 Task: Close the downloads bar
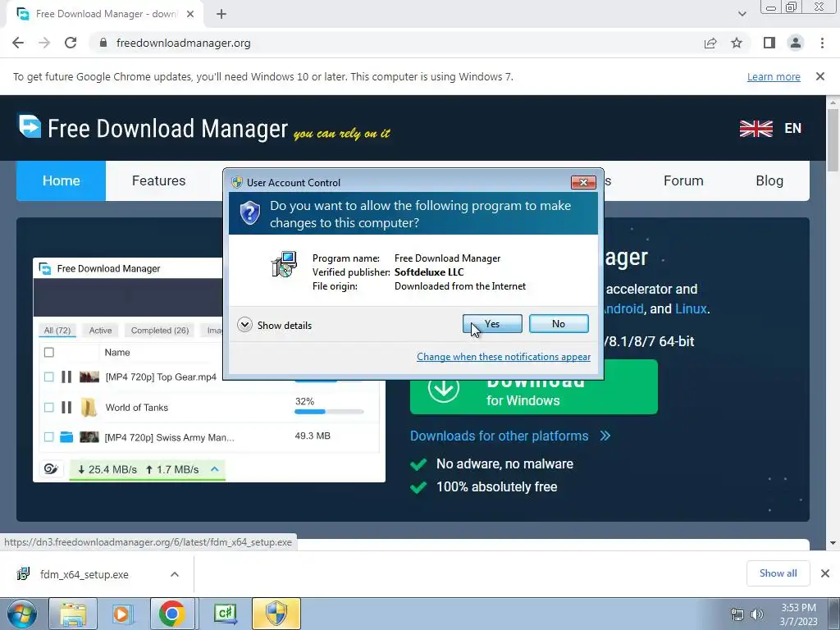(x=825, y=573)
